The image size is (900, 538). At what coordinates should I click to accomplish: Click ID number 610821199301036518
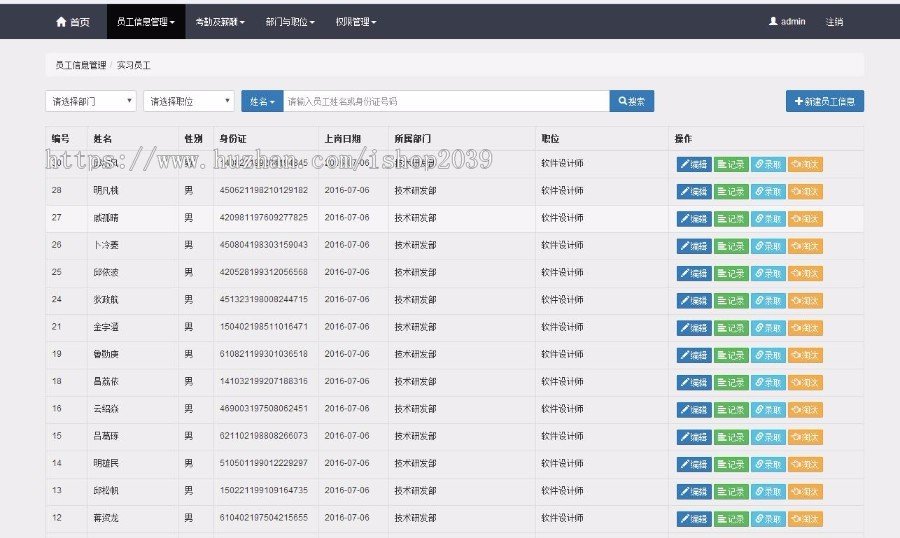263,354
